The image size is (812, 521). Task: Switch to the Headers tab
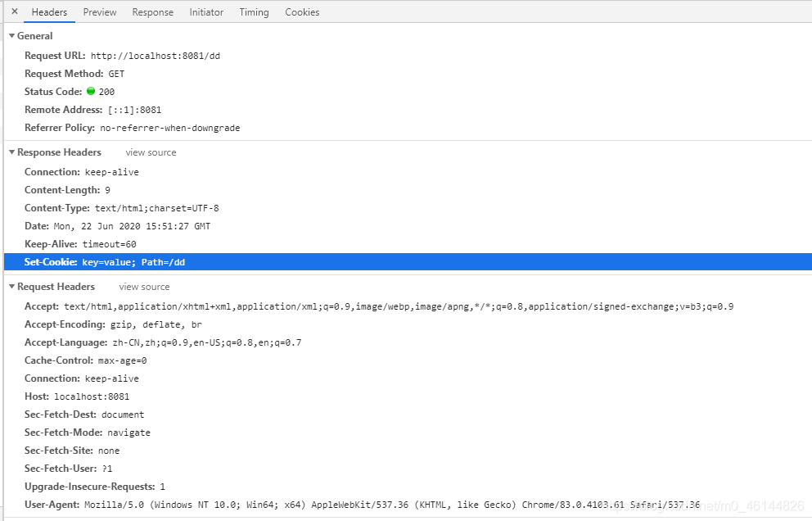tap(49, 12)
